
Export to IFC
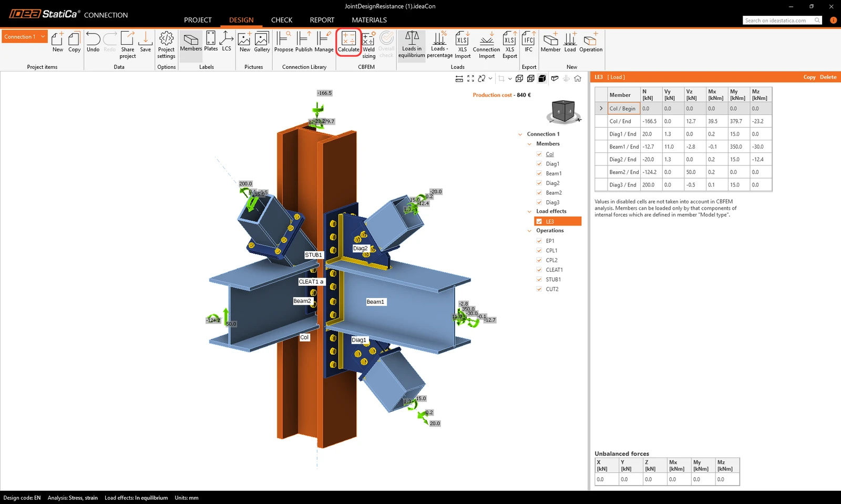tap(529, 42)
